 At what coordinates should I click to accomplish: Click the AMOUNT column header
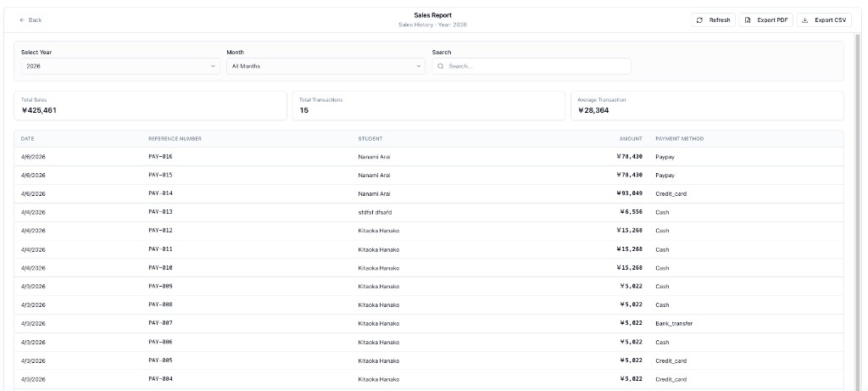click(631, 139)
